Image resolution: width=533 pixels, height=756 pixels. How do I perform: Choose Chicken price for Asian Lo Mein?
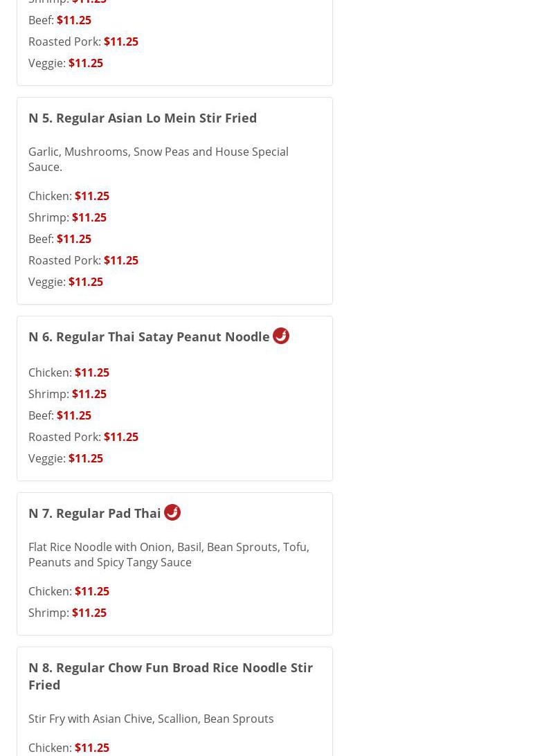pyautogui.click(x=91, y=196)
